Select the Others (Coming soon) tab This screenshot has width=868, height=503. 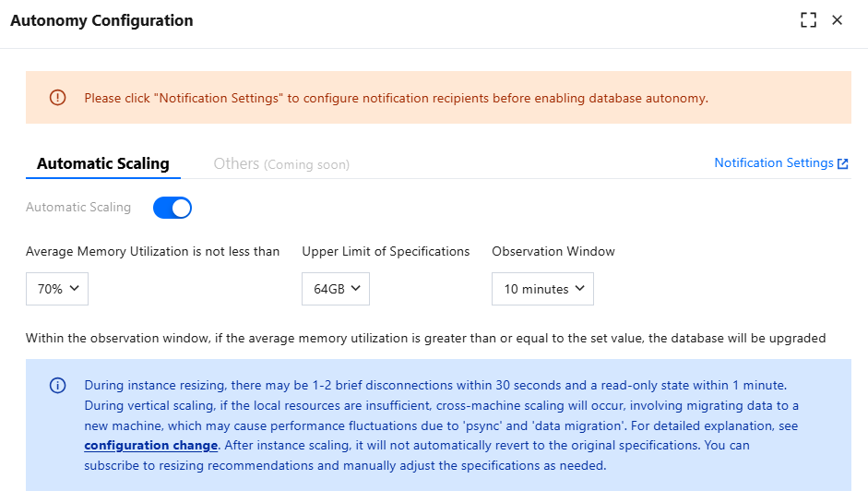point(281,164)
